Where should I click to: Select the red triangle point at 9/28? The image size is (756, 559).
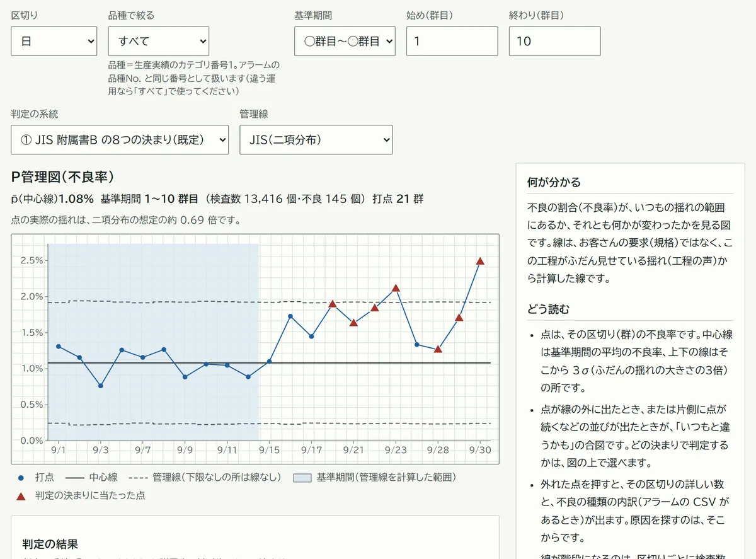(x=438, y=349)
